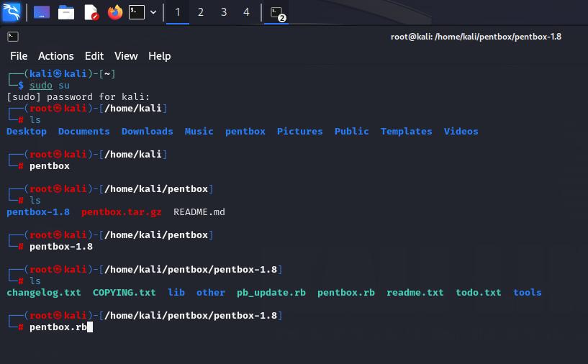
Task: Launch the text editor panel icon
Action: pos(91,12)
